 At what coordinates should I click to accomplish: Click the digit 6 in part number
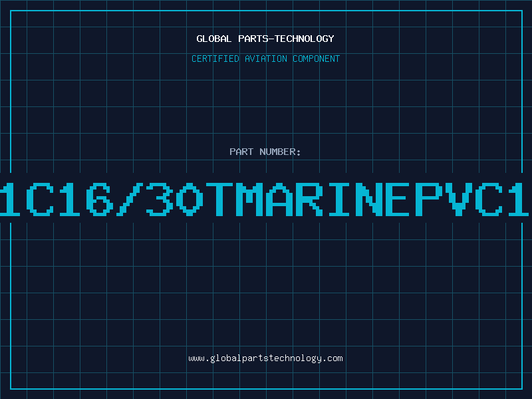tap(99, 199)
